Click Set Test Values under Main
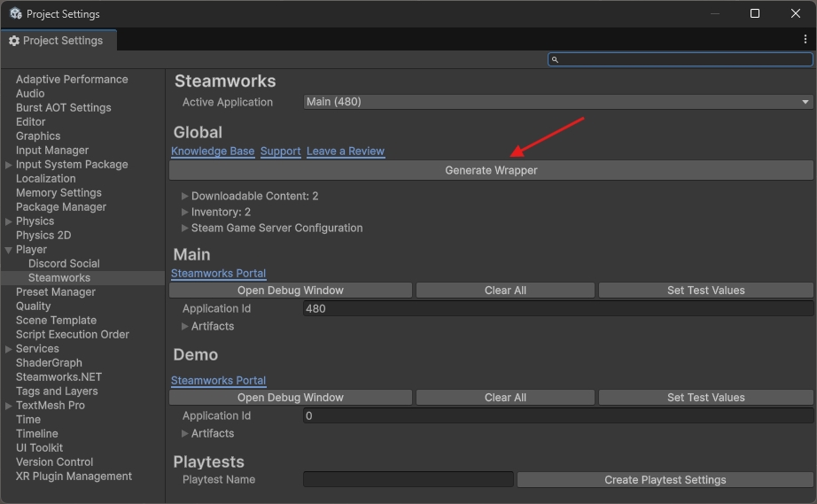The height and width of the screenshot is (504, 817). pyautogui.click(x=705, y=291)
